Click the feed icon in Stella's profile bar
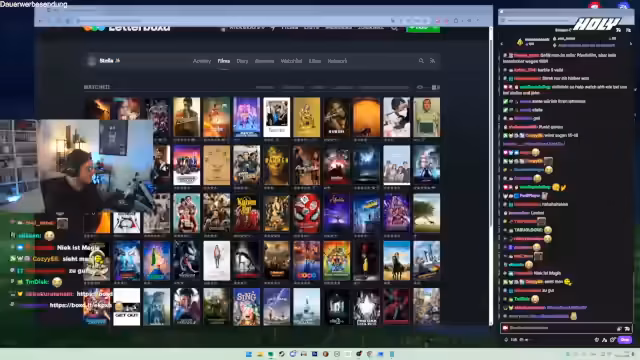This screenshot has width=640, height=360. pyautogui.click(x=432, y=61)
